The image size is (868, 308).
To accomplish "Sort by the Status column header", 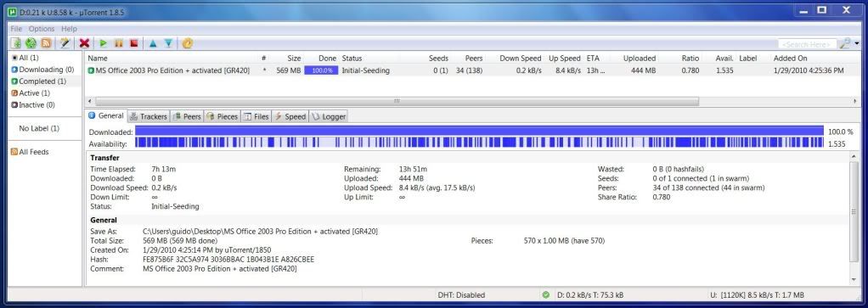I will pyautogui.click(x=352, y=58).
